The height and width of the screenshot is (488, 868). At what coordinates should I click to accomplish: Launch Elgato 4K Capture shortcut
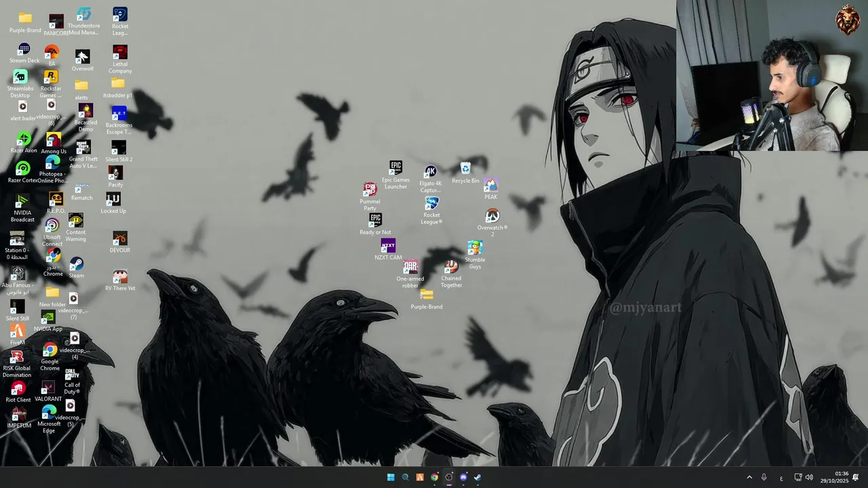[x=431, y=179]
